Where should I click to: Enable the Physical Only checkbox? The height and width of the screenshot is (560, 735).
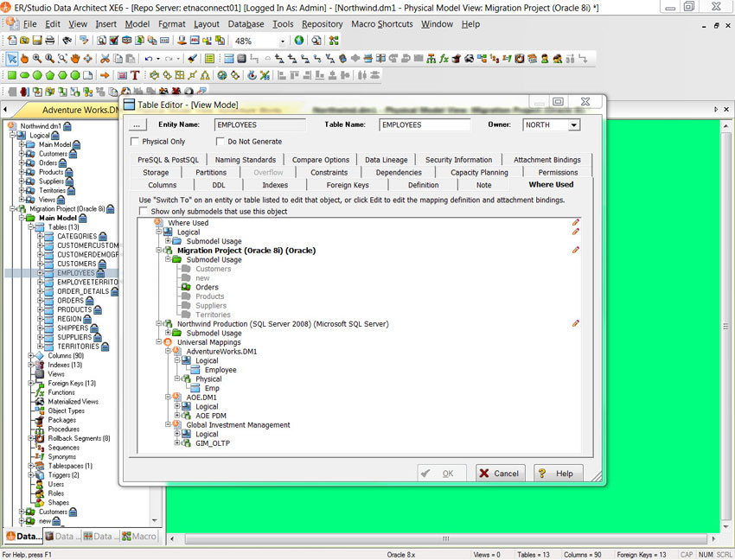click(135, 141)
